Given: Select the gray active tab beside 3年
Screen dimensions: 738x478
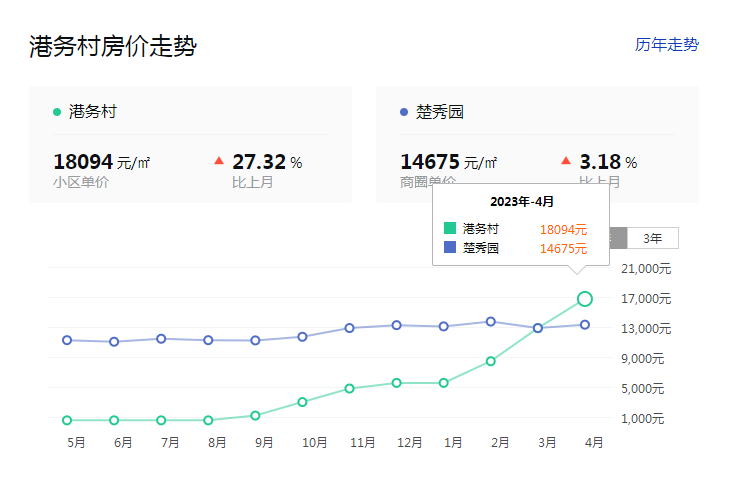Looking at the screenshot, I should point(618,238).
